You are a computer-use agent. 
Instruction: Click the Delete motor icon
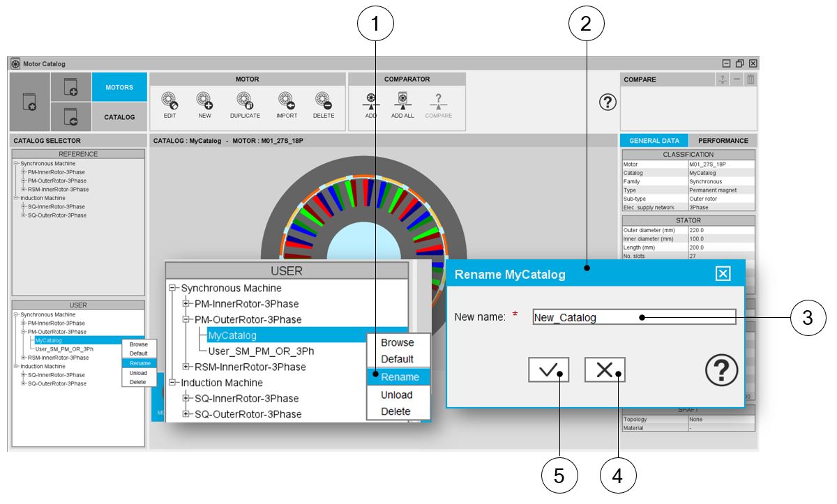click(x=323, y=100)
